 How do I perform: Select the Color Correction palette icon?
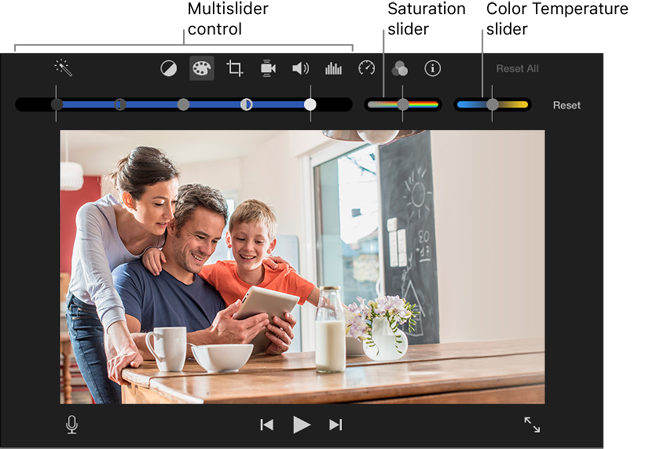point(201,69)
